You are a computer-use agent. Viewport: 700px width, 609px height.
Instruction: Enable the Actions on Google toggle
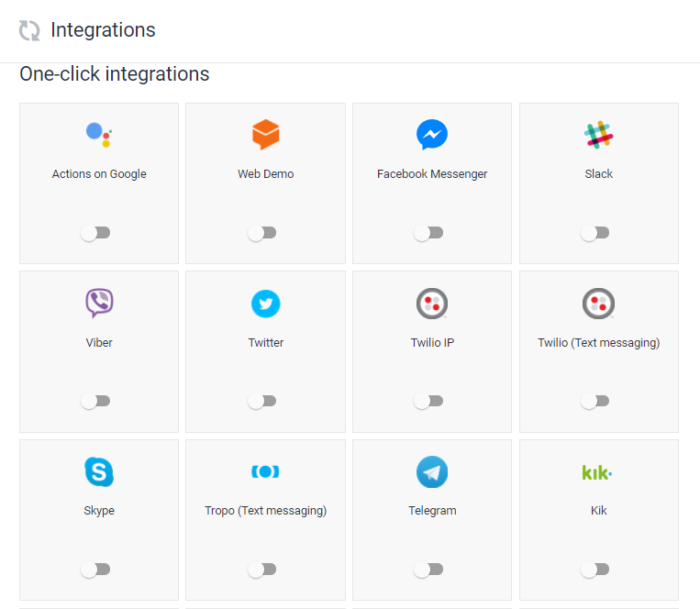click(x=95, y=233)
